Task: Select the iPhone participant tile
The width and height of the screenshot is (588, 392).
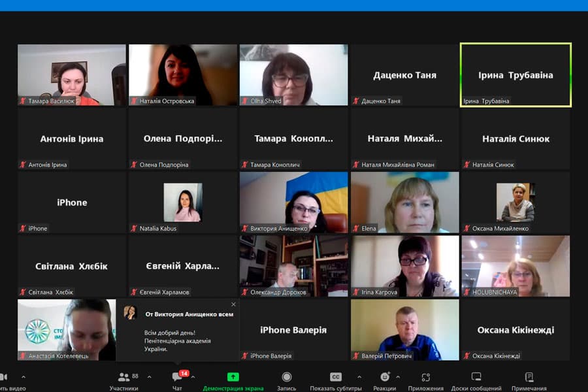Action: tap(72, 202)
